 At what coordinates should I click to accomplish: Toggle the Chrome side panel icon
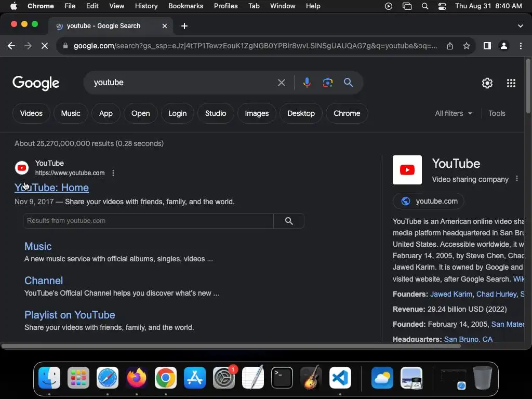(x=487, y=46)
